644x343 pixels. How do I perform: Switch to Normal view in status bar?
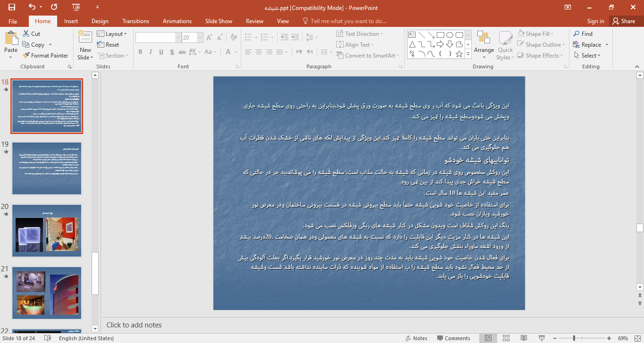coord(489,338)
